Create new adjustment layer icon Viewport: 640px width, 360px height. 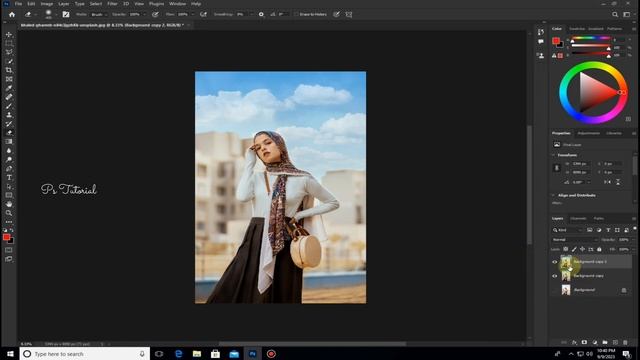(594, 342)
